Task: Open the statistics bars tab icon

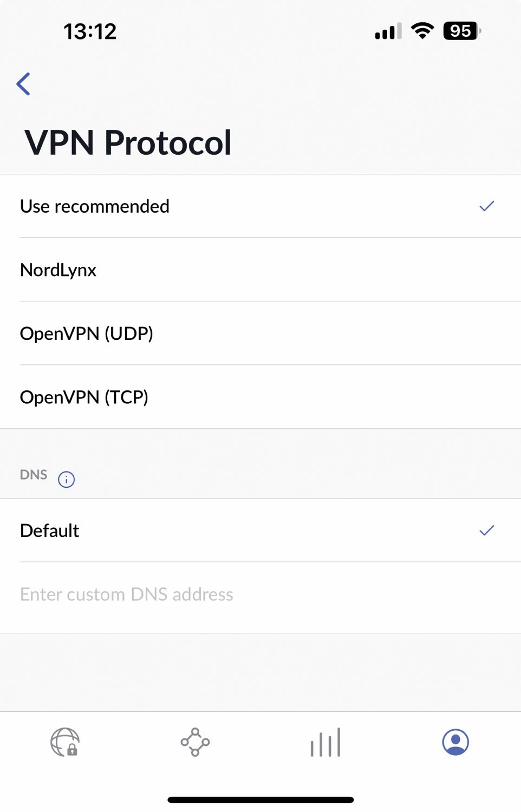Action: pyautogui.click(x=325, y=742)
